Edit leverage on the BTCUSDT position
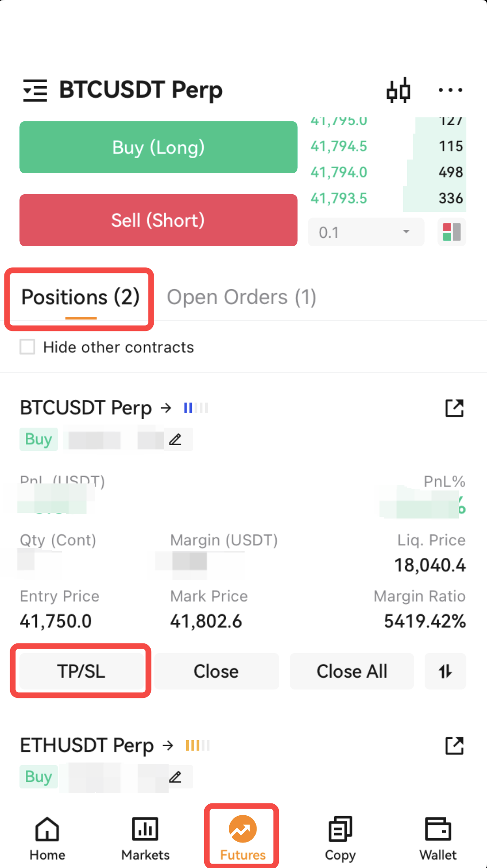The height and width of the screenshot is (868, 487). pos(175,439)
